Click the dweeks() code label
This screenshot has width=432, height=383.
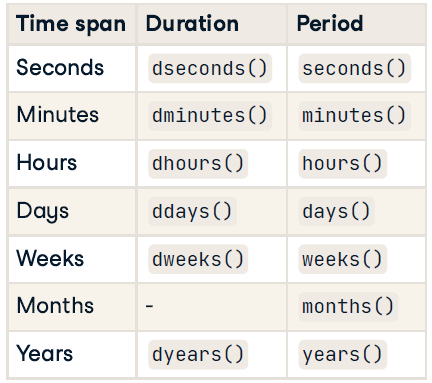pos(198,259)
